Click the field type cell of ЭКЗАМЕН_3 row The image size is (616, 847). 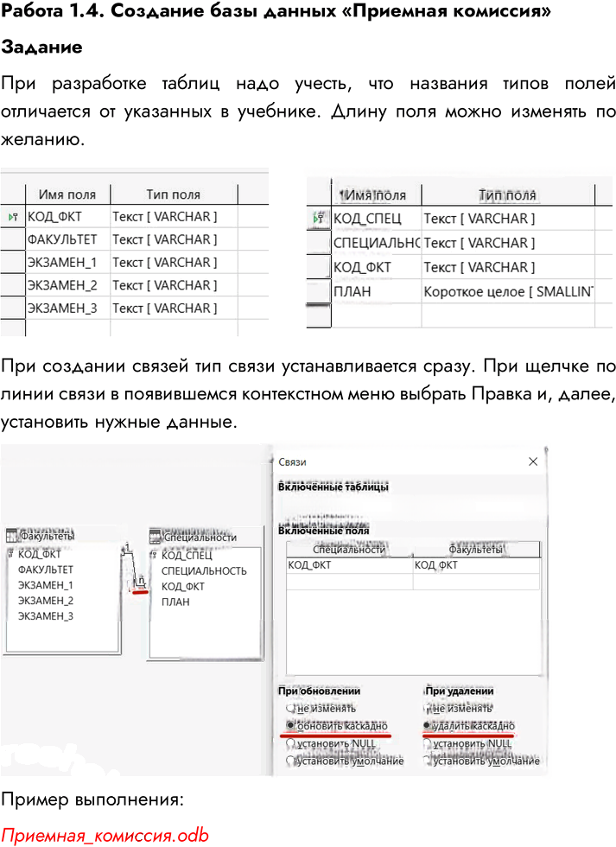click(x=174, y=308)
